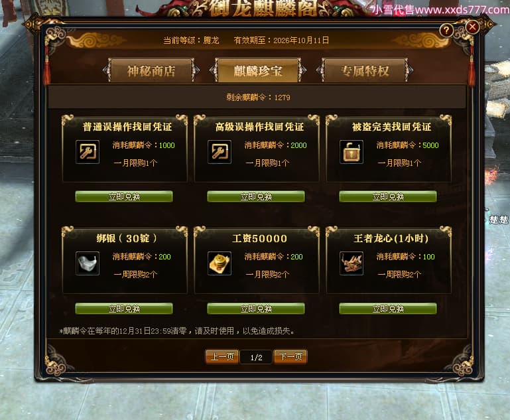The width and height of the screenshot is (510, 420).
Task: Click the wrench icon for 高级误操作找回凭证
Action: click(220, 152)
